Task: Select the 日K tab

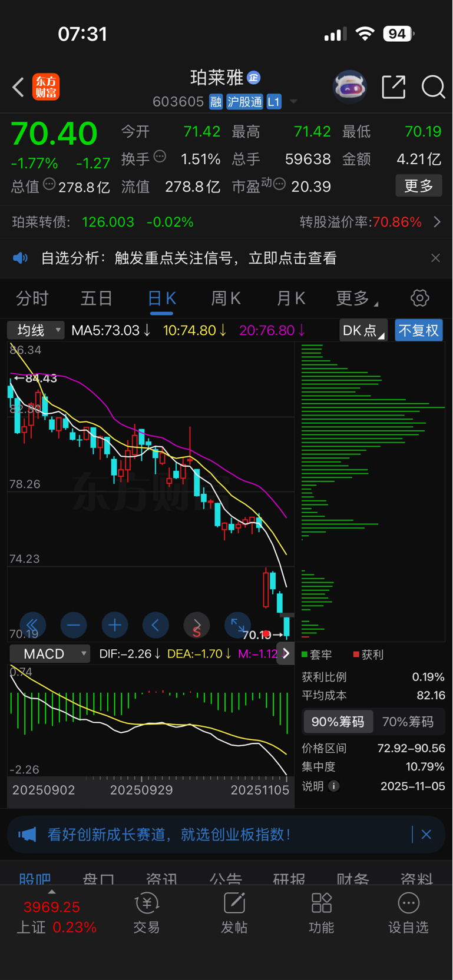Action: pos(161,298)
